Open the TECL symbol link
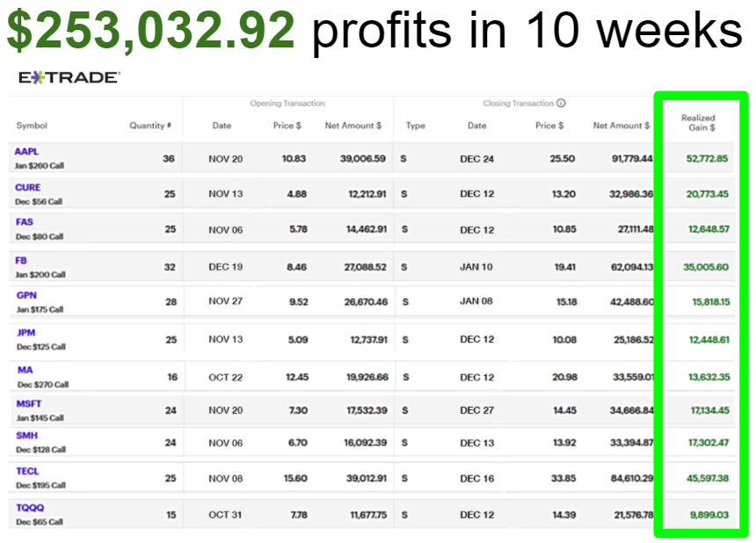 [28, 472]
